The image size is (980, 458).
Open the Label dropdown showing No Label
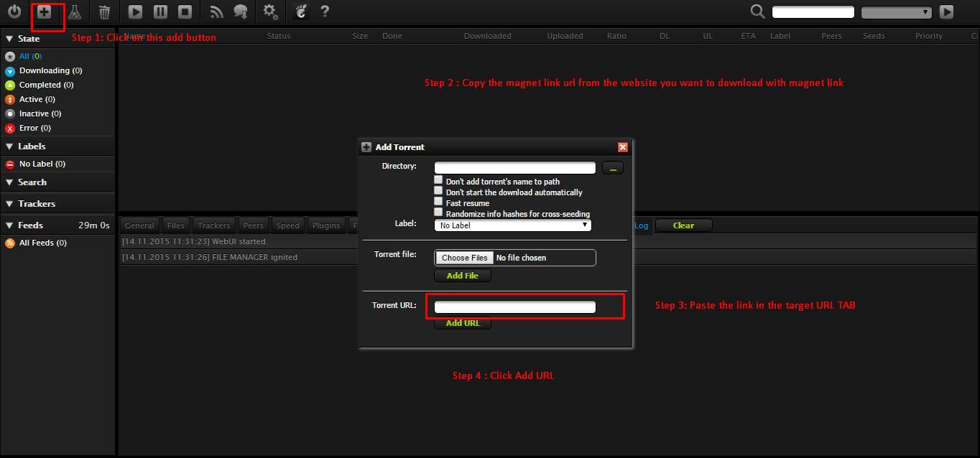click(513, 225)
